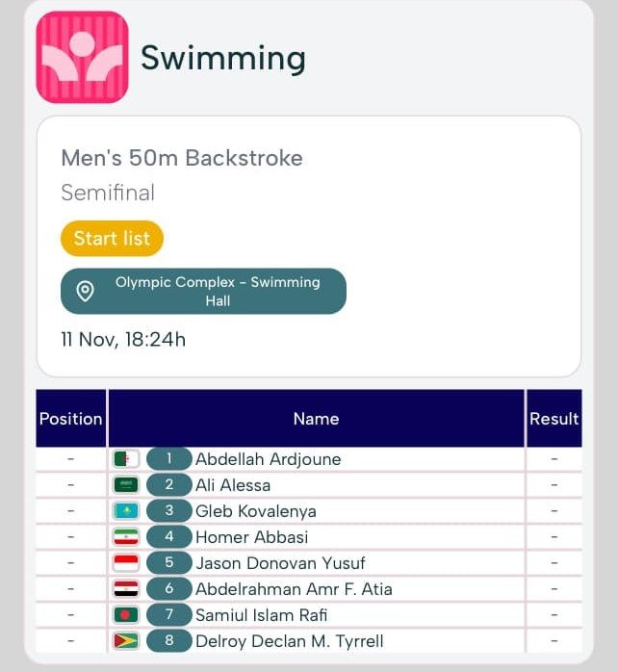Select the Indonesia flag for Jason Donovan Yusuf

click(126, 563)
